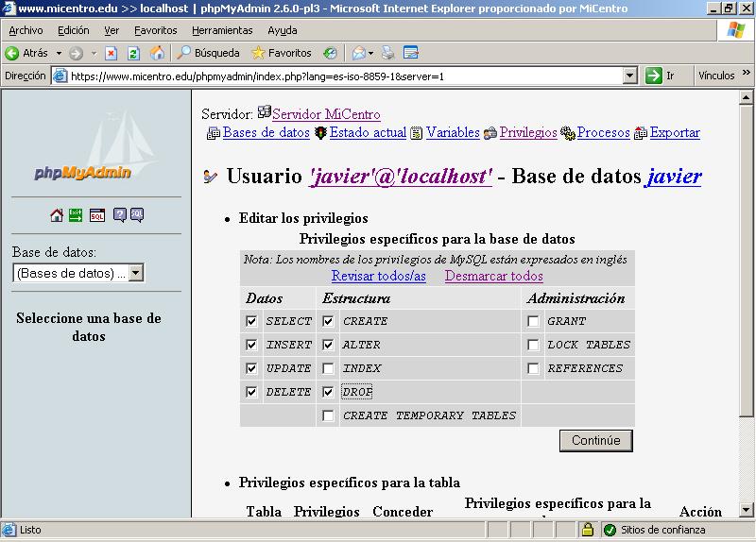756x542 pixels.
Task: Open the SQL query window icon
Action: pyautogui.click(x=97, y=215)
